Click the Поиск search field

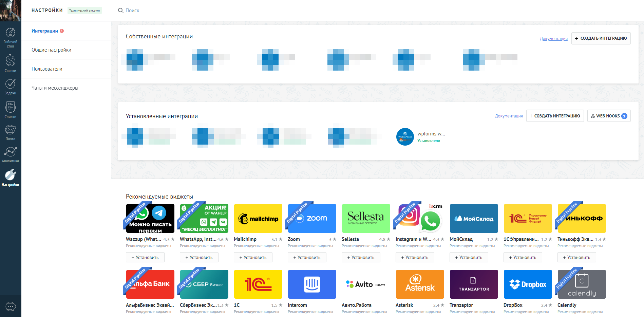(x=132, y=10)
